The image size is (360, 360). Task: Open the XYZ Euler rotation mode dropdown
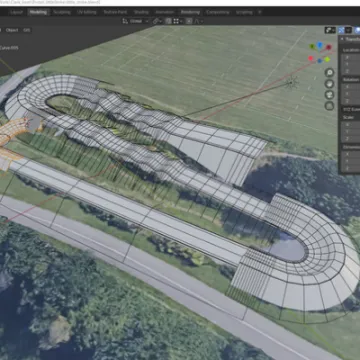click(x=351, y=109)
